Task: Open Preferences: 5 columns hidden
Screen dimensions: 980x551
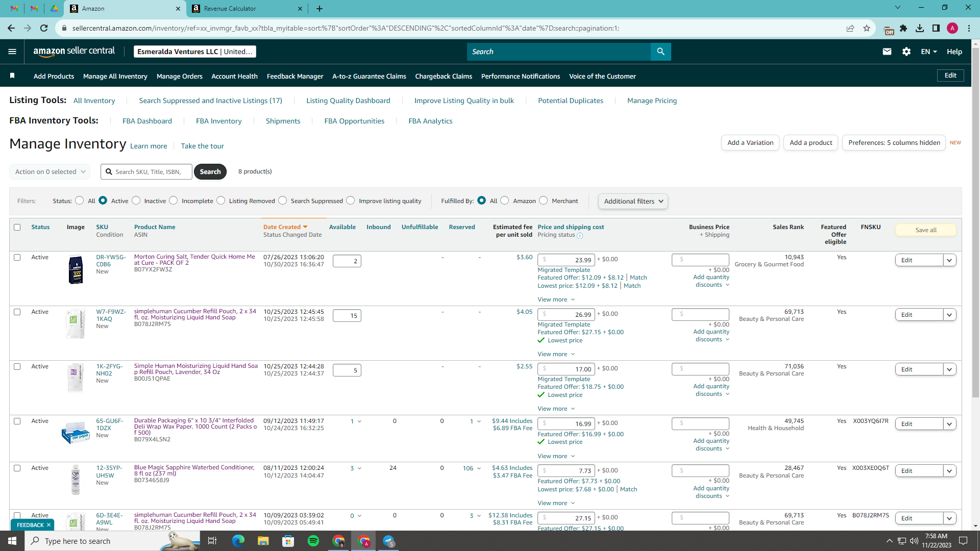Action: (x=894, y=142)
